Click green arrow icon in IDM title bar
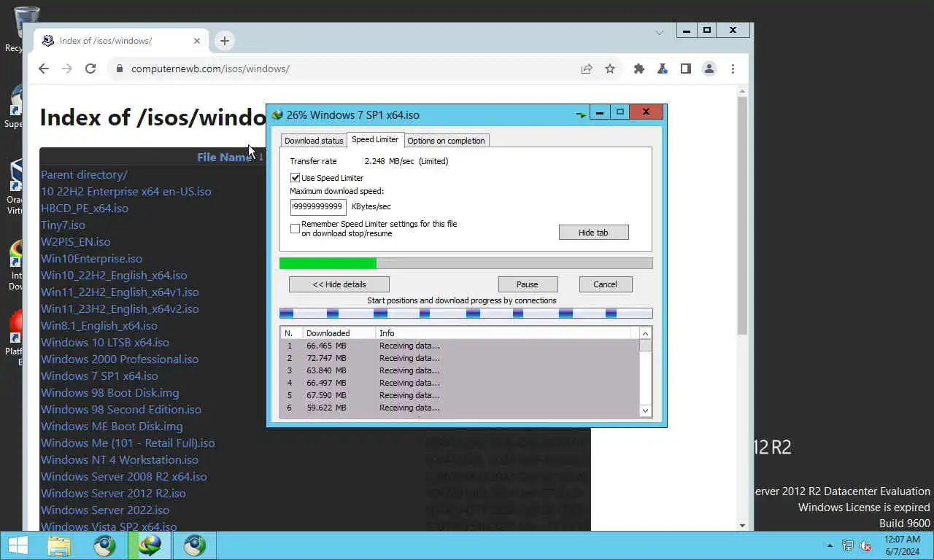The image size is (934, 560). point(581,114)
